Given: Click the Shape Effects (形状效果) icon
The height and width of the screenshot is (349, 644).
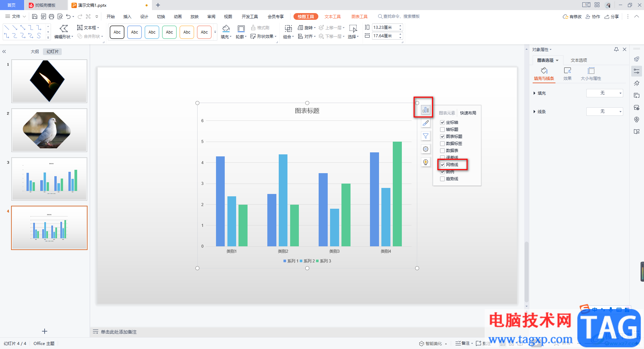Looking at the screenshot, I should point(253,36).
